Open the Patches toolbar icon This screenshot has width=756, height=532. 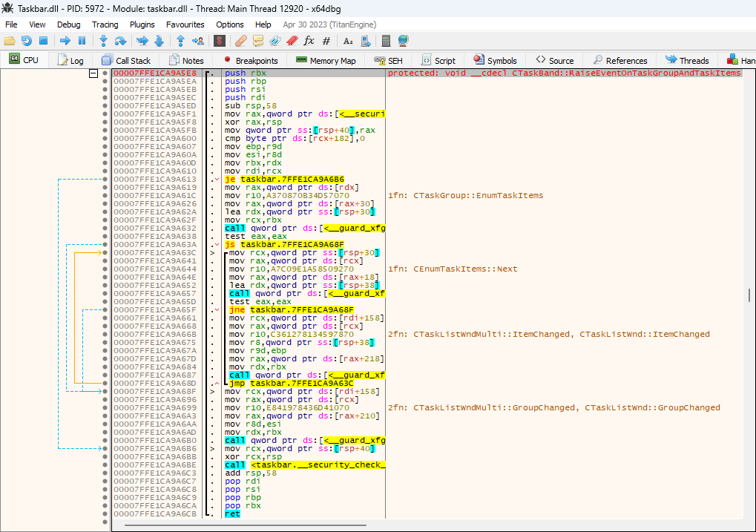[x=241, y=41]
